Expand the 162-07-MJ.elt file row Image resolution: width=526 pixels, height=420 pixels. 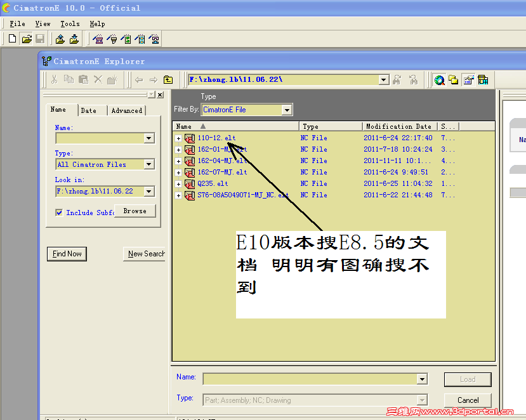point(178,173)
